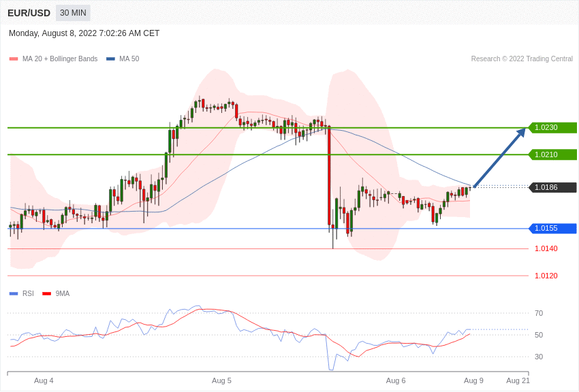Click the 1.0210 green resistance price tag
Screen dimensions: 579x392
[x=553, y=154]
